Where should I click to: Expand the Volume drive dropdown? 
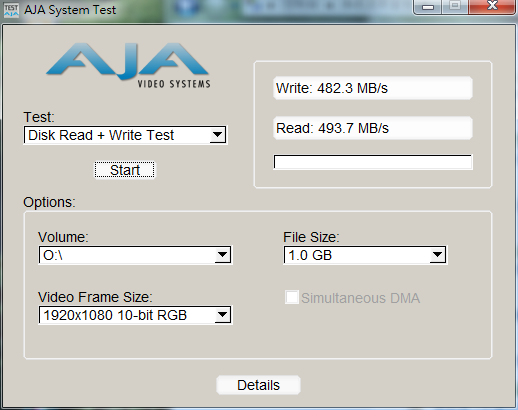[x=135, y=255]
